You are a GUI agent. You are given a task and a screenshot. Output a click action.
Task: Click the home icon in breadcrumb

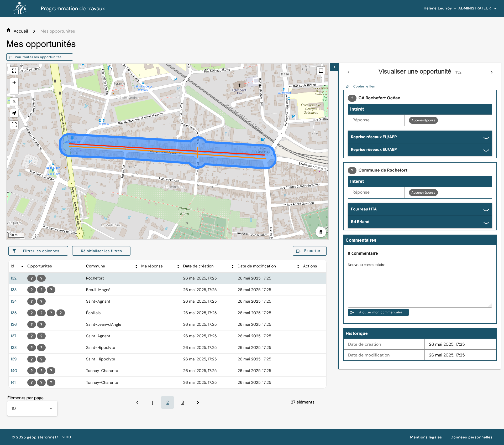tap(8, 30)
